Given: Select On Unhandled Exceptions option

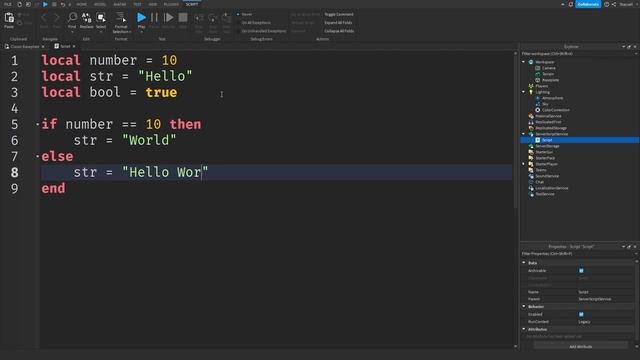Looking at the screenshot, I should click(261, 31).
